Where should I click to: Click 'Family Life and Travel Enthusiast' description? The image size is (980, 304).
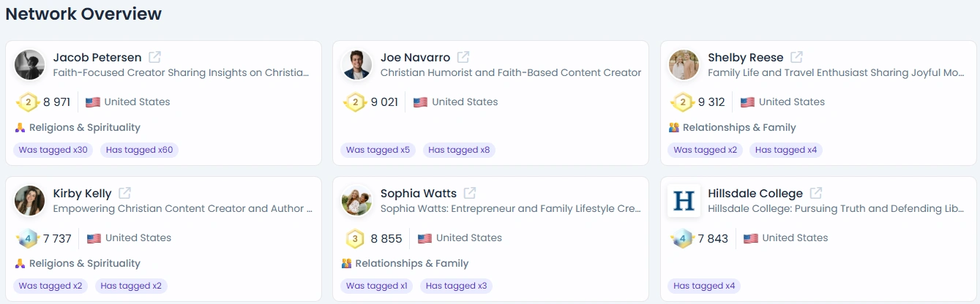tap(836, 73)
